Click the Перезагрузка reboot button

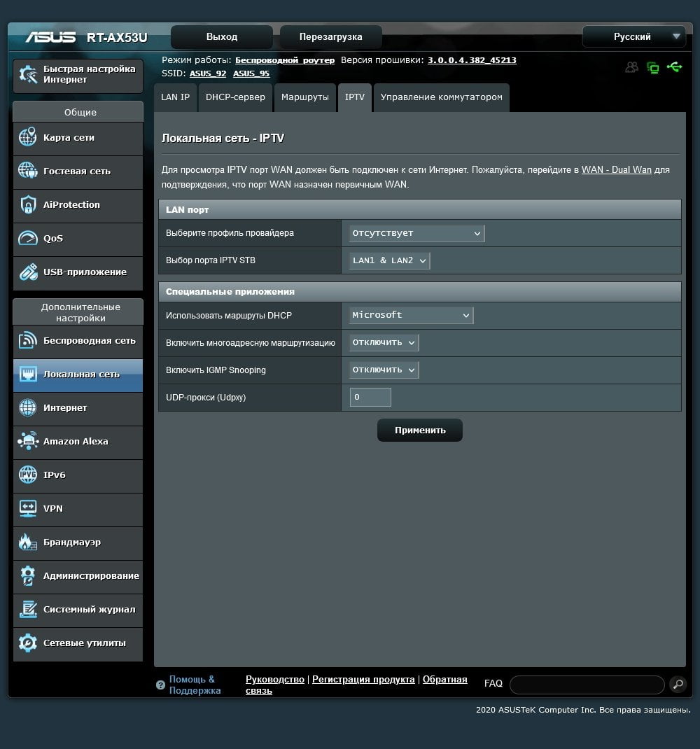coord(330,37)
